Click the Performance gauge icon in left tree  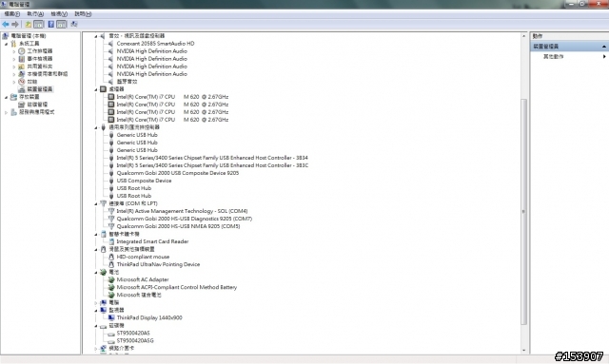[x=22, y=82]
